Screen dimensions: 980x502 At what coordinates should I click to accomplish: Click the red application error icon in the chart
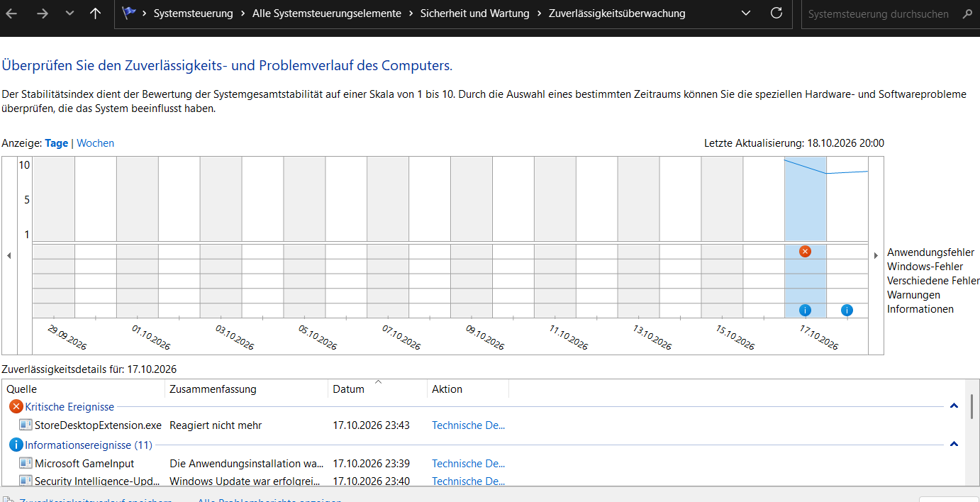point(805,251)
